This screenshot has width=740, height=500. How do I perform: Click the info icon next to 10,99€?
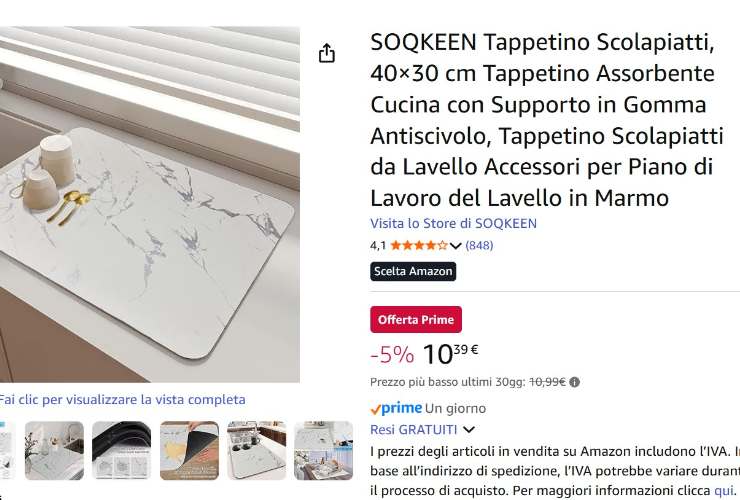point(574,382)
